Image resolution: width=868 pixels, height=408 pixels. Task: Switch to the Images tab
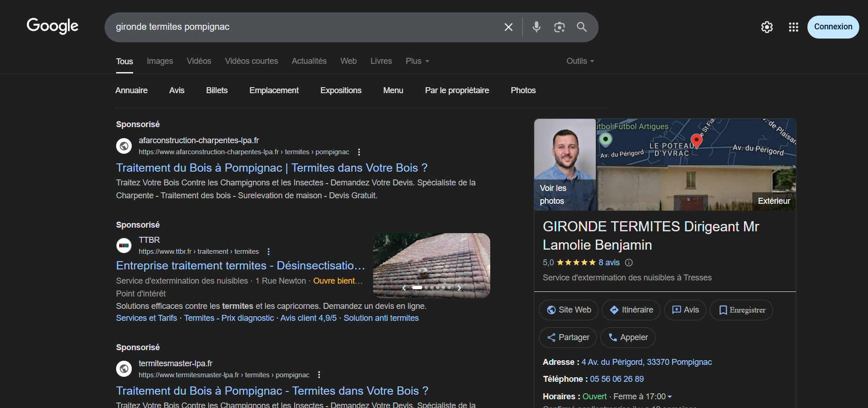click(160, 61)
